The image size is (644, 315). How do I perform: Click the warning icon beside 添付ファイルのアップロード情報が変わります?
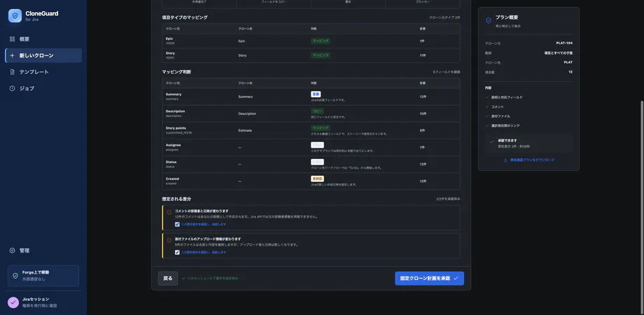[169, 240]
